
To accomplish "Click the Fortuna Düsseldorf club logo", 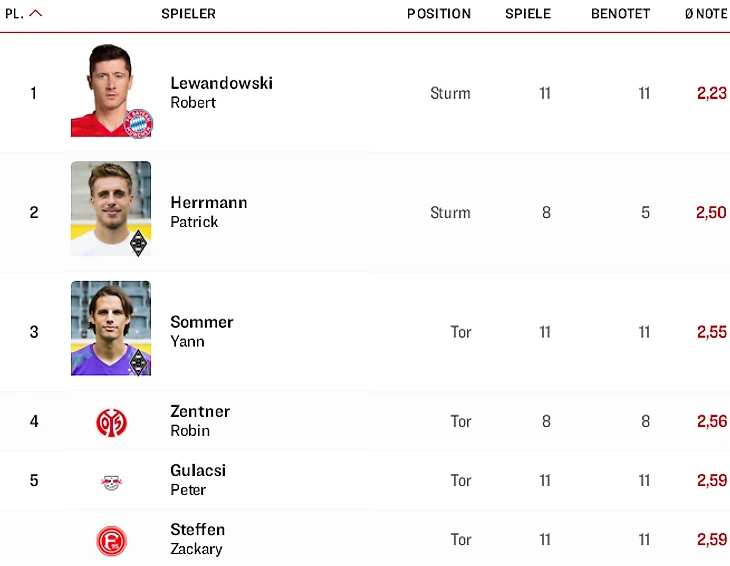I will pos(111,541).
